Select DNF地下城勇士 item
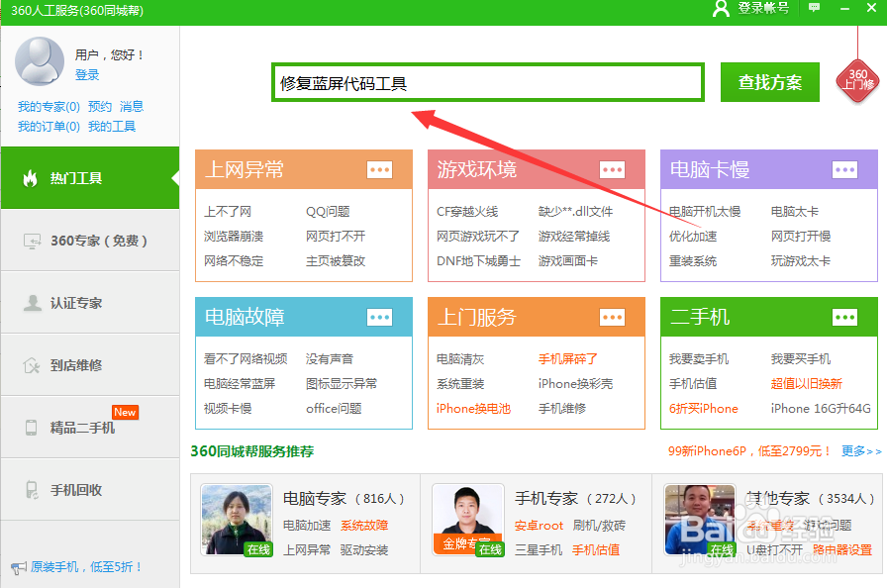Image resolution: width=887 pixels, height=588 pixels. [x=478, y=261]
